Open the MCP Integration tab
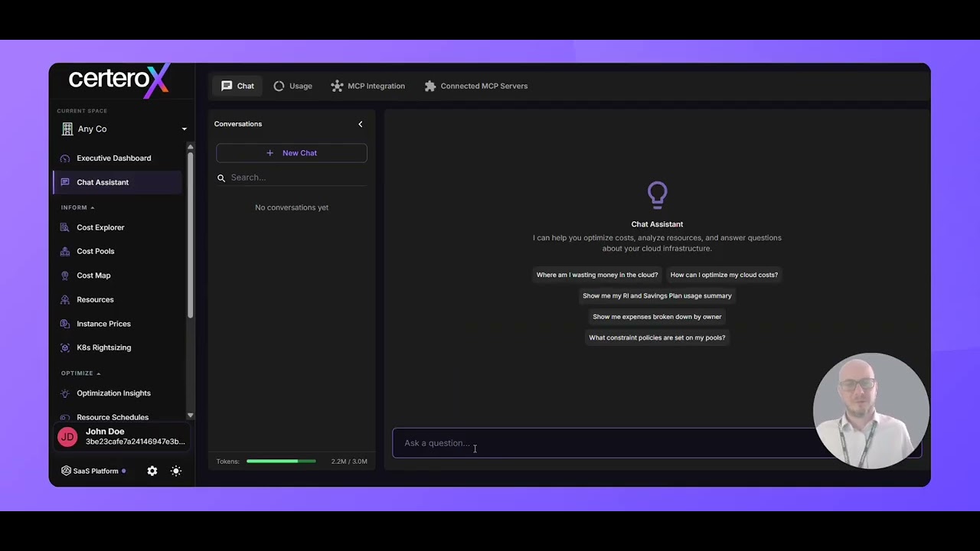Screen dimensions: 980x551 [367, 86]
